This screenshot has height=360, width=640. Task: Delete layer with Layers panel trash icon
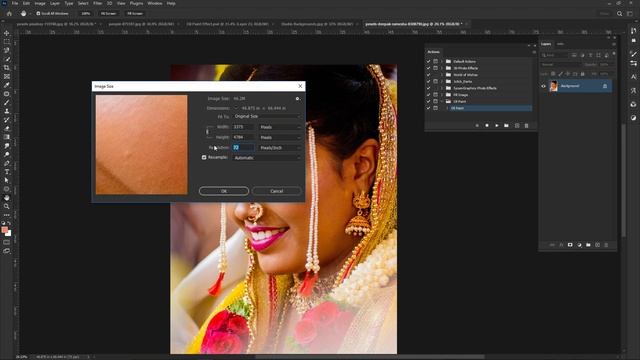[x=606, y=245]
